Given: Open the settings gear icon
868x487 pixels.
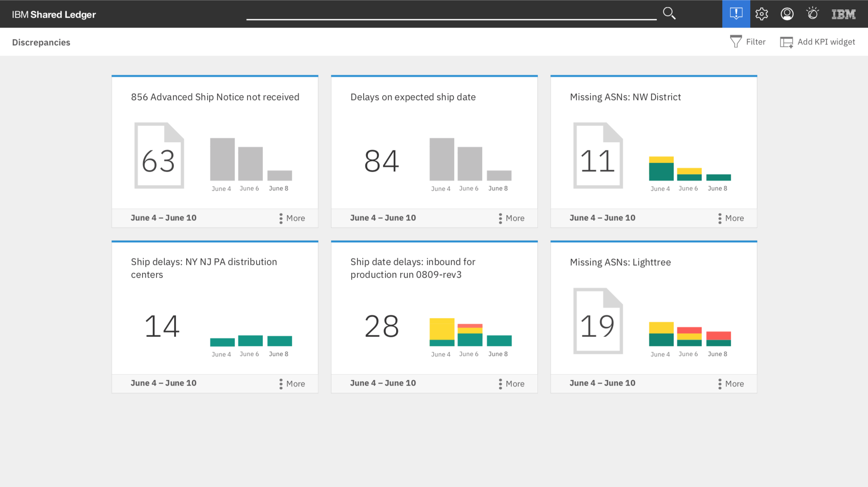Looking at the screenshot, I should click(x=761, y=14).
